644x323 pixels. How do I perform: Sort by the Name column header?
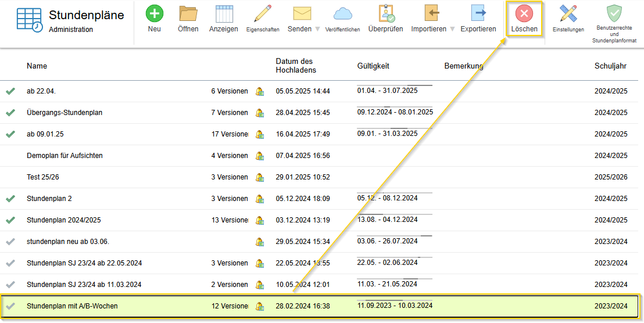37,66
